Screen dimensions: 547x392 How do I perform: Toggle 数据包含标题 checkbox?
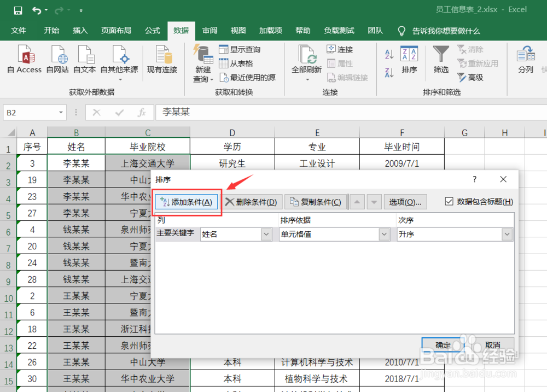point(449,202)
